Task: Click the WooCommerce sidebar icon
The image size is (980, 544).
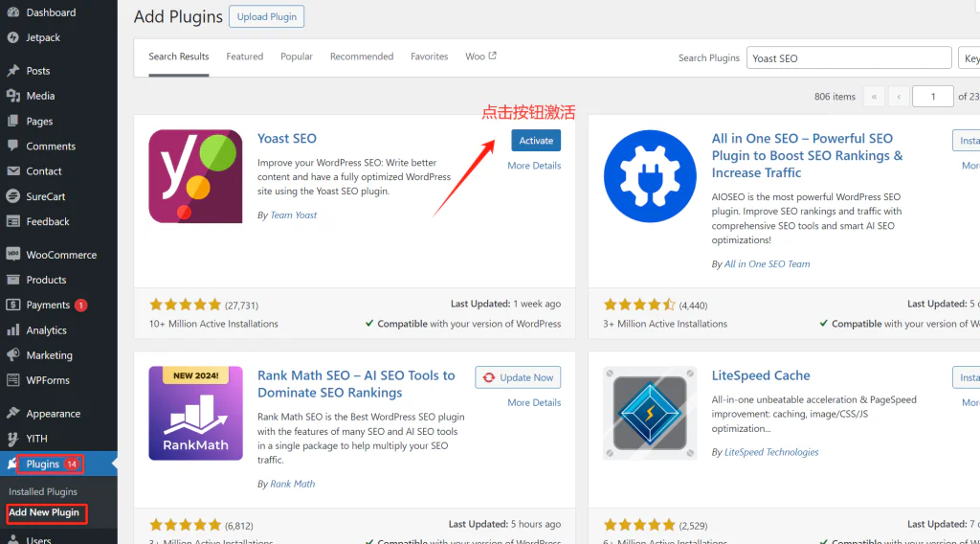Action: [x=12, y=254]
